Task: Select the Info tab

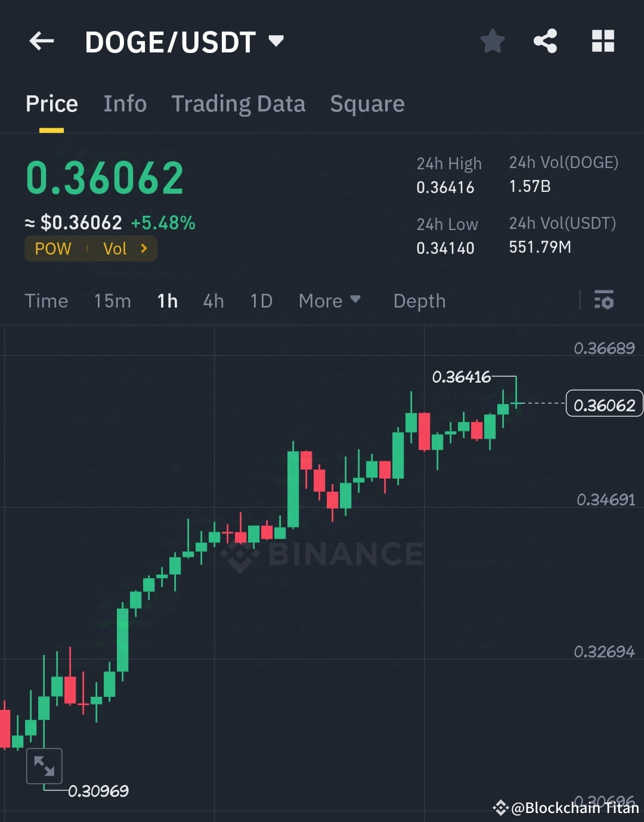Action: (x=125, y=103)
